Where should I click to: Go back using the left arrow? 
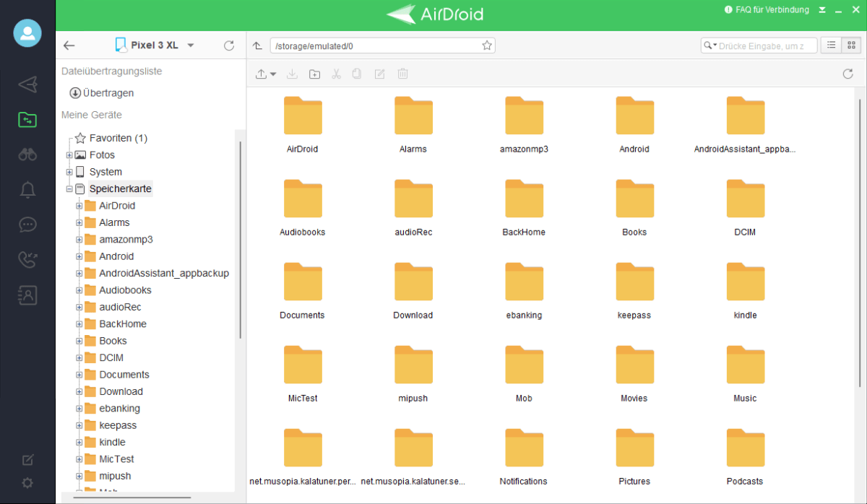point(69,45)
